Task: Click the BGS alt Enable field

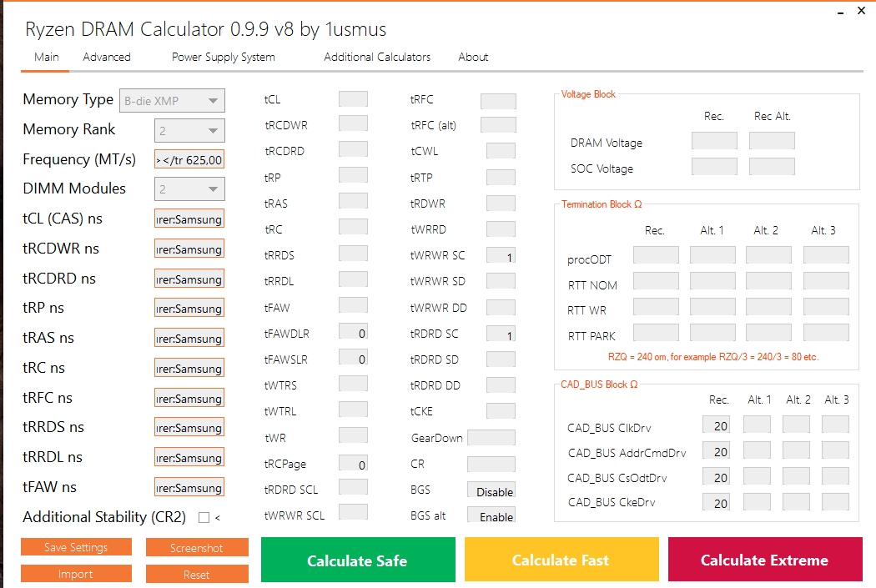Action: (491, 515)
